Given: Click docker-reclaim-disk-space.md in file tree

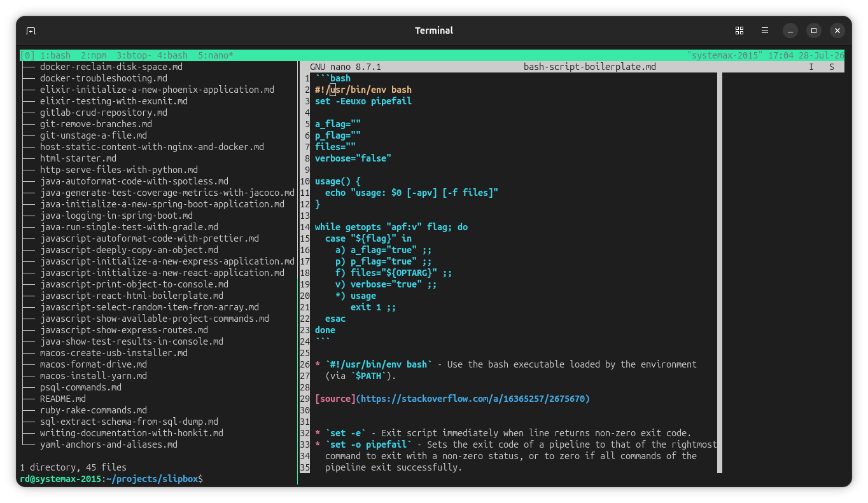Looking at the screenshot, I should (111, 67).
